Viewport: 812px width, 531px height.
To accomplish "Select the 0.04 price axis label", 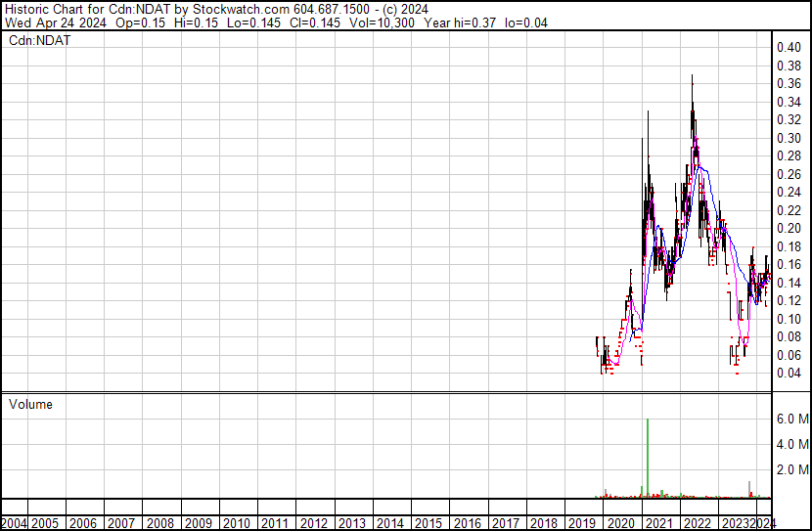I will pos(789,373).
